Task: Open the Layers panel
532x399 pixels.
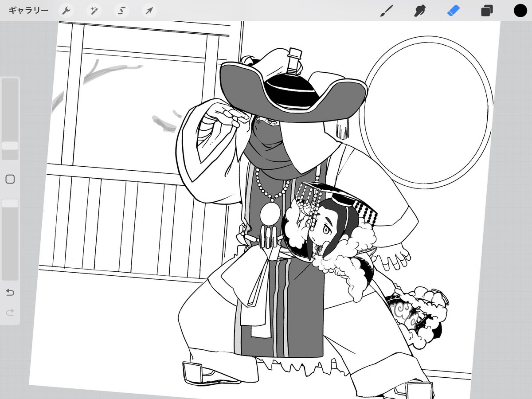Action: coord(487,11)
